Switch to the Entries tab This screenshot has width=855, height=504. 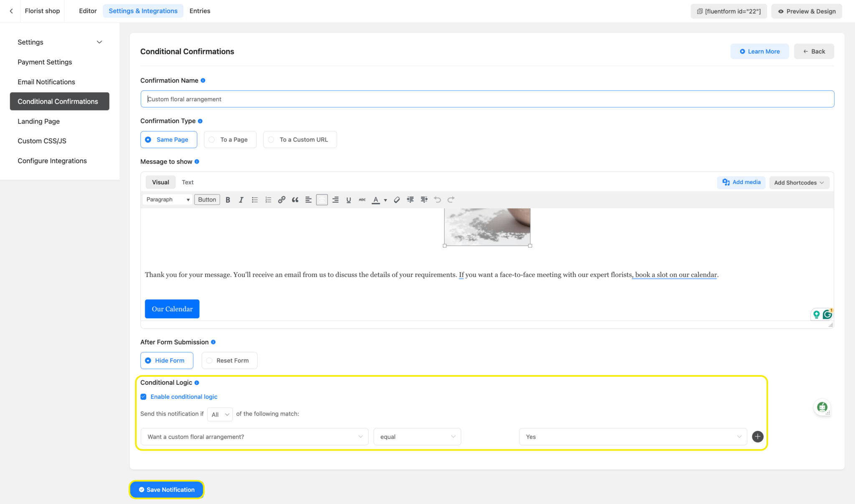[200, 11]
